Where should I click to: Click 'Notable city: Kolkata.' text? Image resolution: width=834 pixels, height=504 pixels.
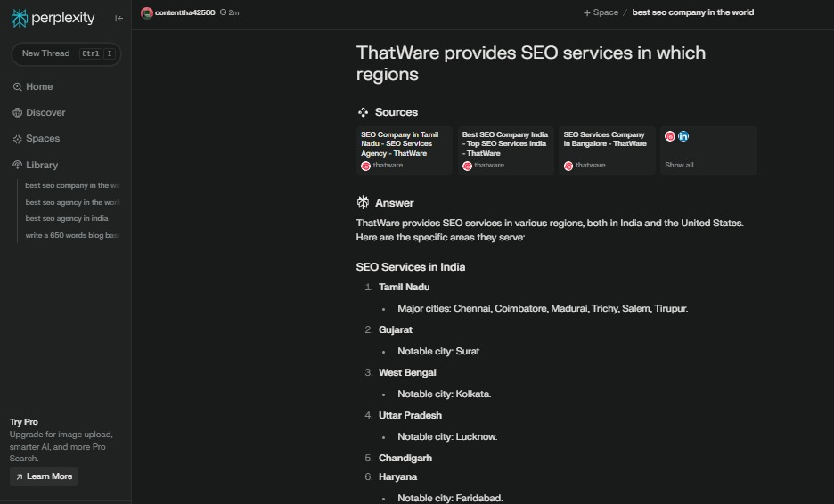444,394
